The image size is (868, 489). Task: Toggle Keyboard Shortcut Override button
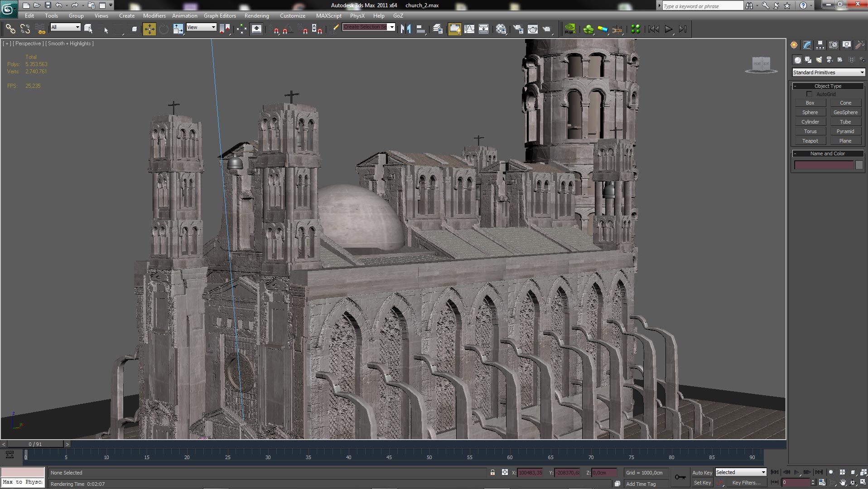(256, 29)
